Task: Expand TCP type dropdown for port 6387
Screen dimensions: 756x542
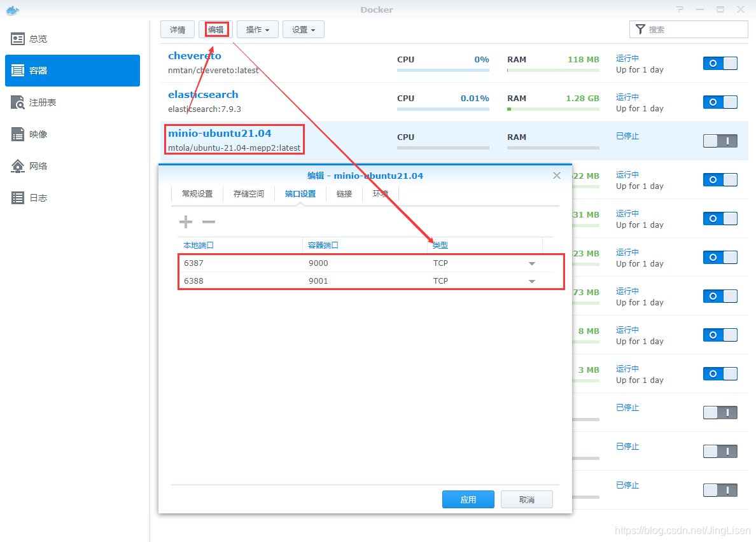Action: point(532,263)
